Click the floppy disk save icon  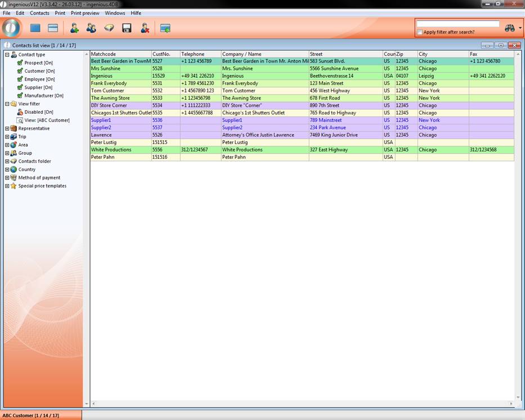tap(127, 28)
